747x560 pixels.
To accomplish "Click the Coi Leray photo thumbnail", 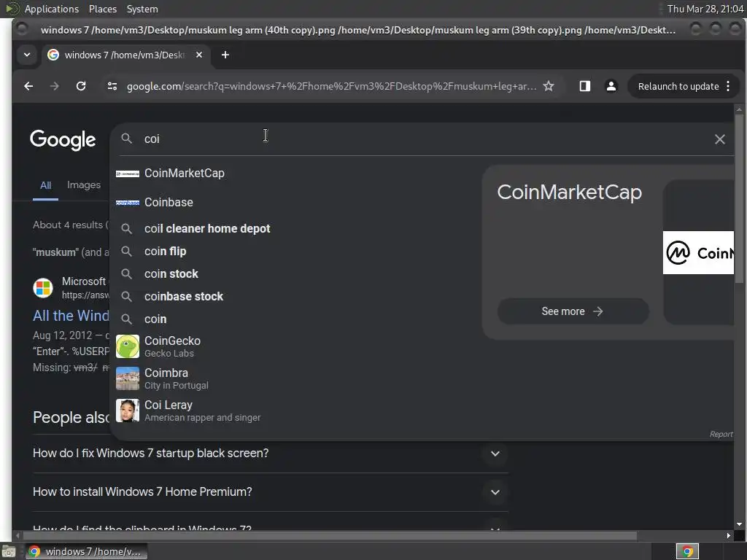I will click(128, 411).
